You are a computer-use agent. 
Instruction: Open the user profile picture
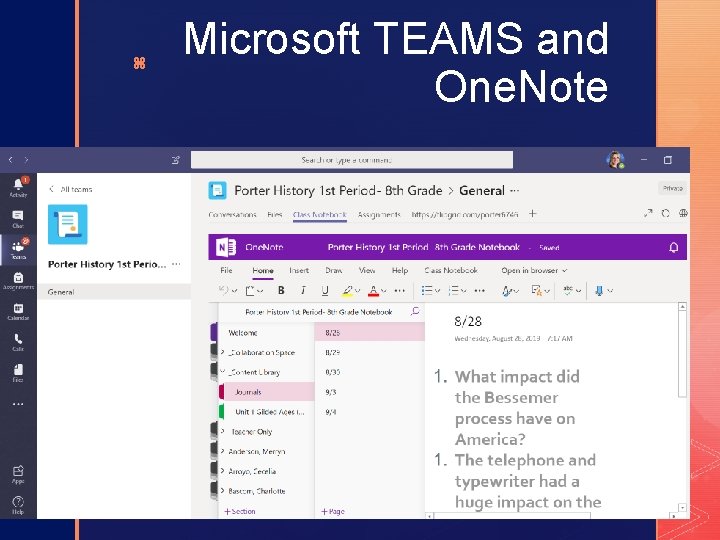[615, 160]
